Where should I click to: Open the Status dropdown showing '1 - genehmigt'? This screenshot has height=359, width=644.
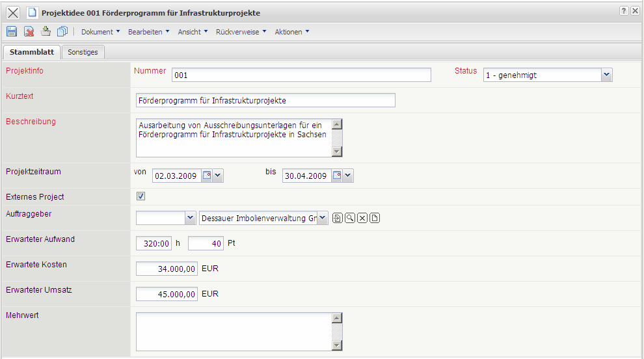pos(607,75)
